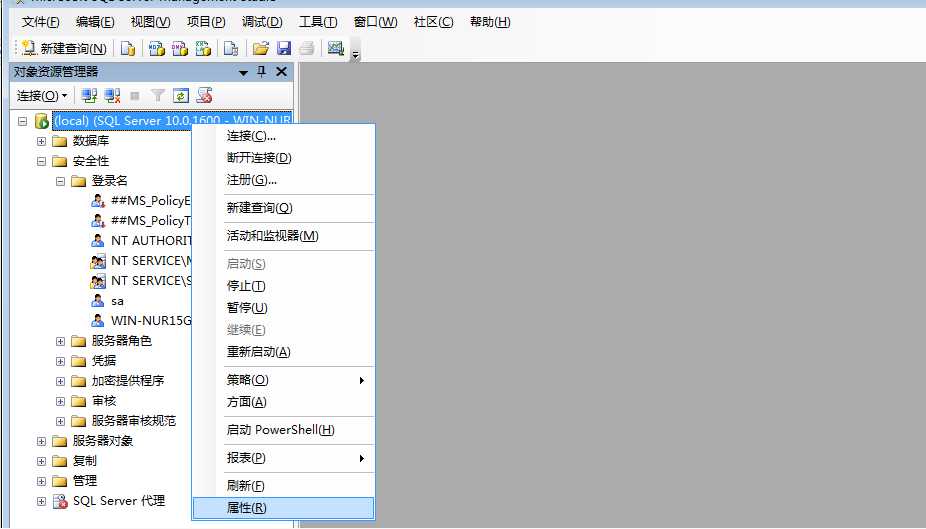This screenshot has height=529, width=926.
Task: Click the Stop square icon in Object Explorer
Action: [135, 96]
